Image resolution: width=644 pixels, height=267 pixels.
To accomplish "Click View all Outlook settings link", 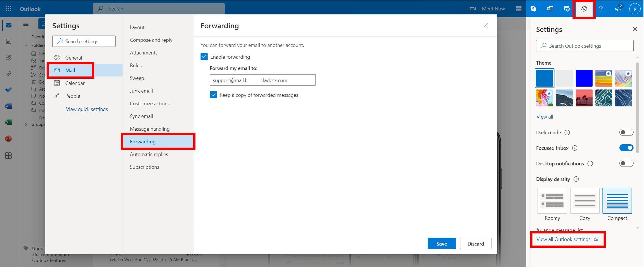I will 563,239.
